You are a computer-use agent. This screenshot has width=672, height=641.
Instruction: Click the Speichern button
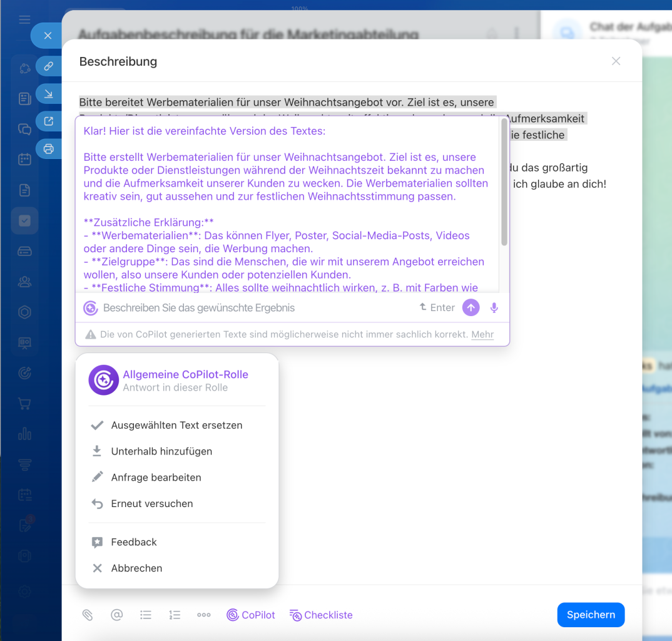[x=591, y=615]
